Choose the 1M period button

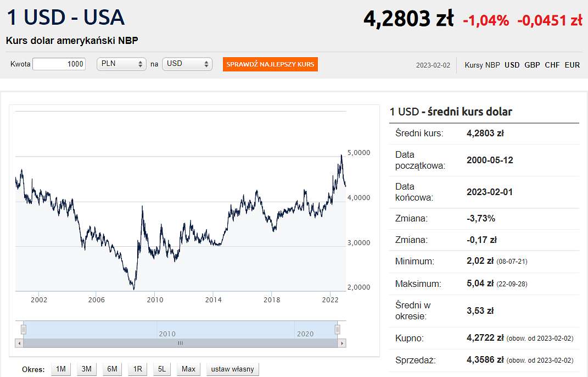tap(61, 369)
